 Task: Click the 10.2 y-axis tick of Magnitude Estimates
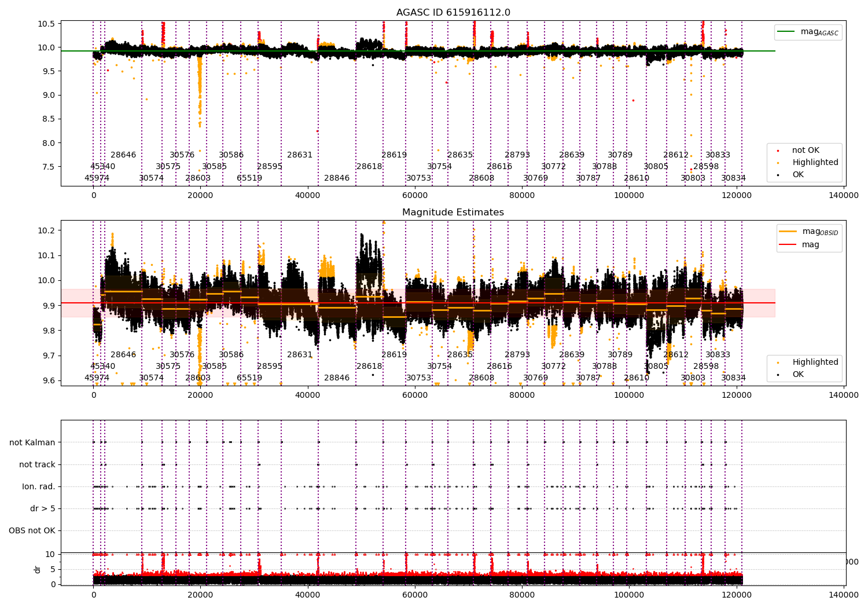click(x=47, y=230)
